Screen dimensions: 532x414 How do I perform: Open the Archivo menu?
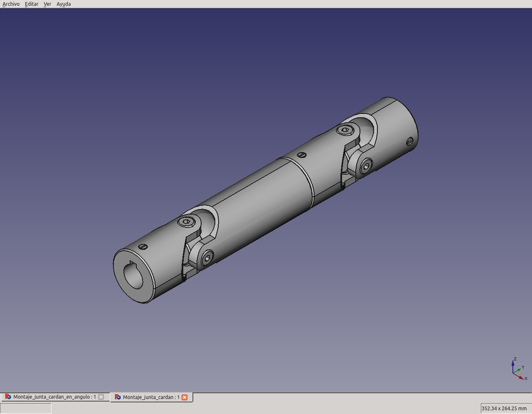11,4
